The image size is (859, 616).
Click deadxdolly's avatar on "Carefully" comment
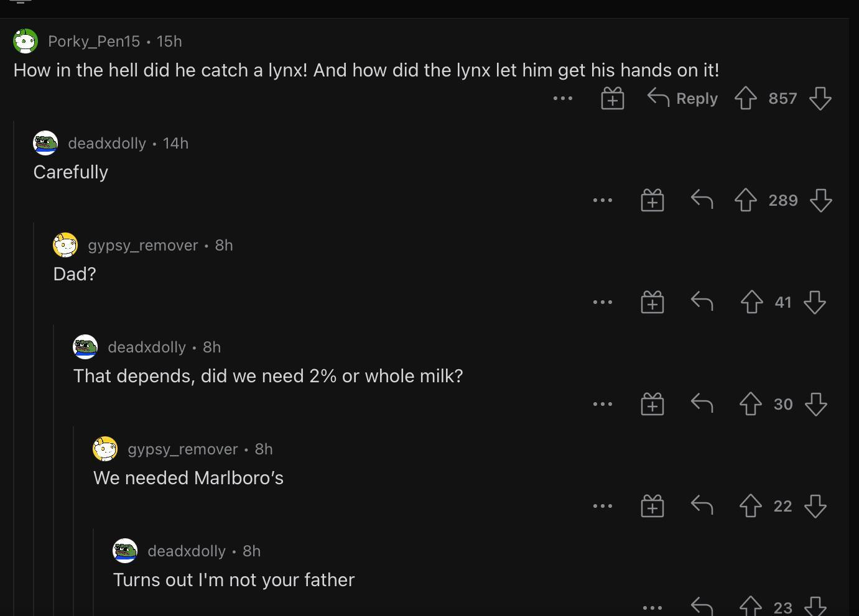45,143
